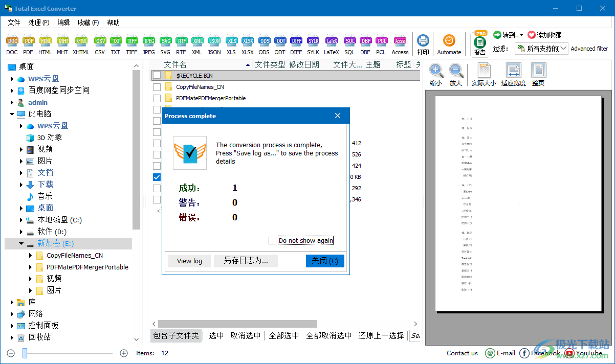Select the JSON format icon
The height and width of the screenshot is (364, 615).
(214, 45)
